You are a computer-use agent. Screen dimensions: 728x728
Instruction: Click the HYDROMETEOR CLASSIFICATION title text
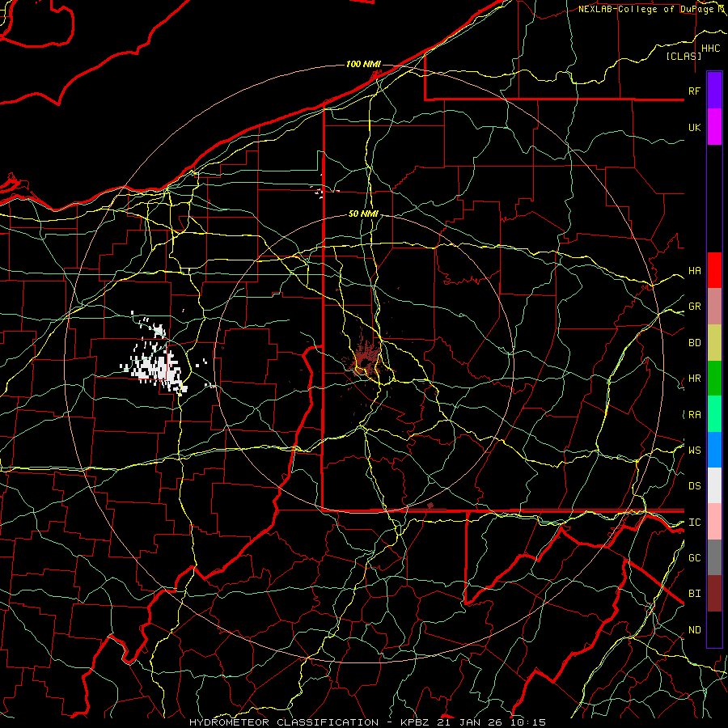[284, 722]
